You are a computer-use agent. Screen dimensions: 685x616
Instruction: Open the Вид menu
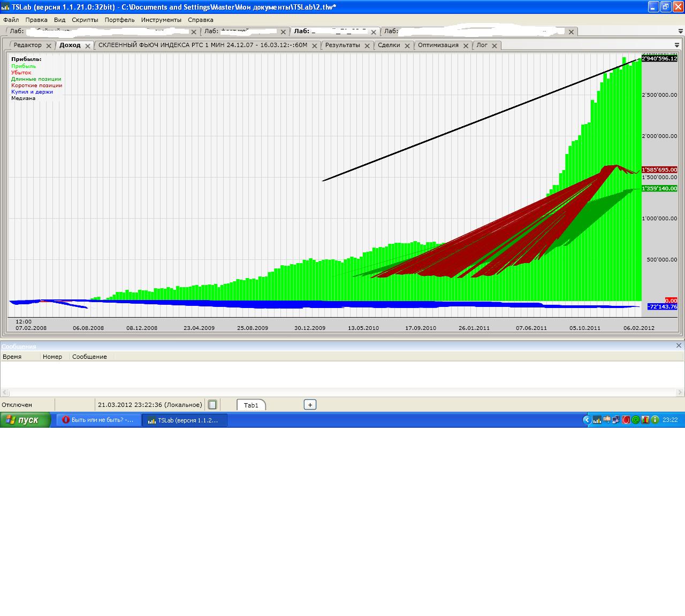pos(59,20)
